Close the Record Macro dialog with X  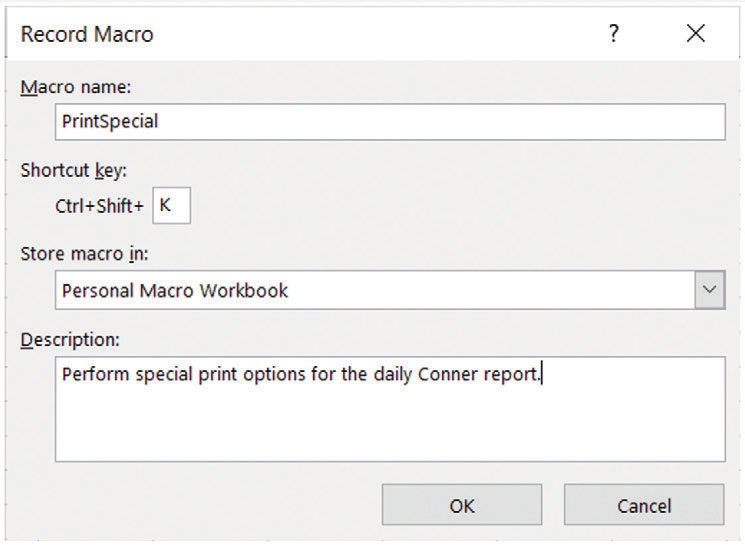[x=696, y=34]
